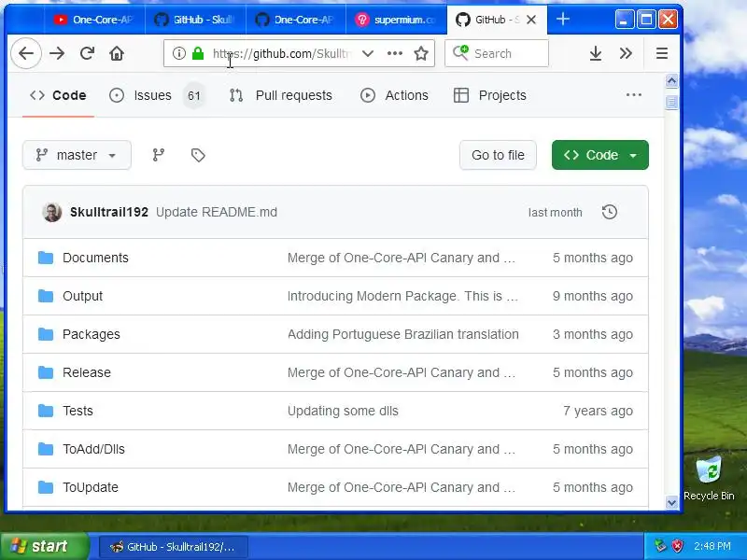Open page actions three-dots menu in address bar

click(x=394, y=53)
